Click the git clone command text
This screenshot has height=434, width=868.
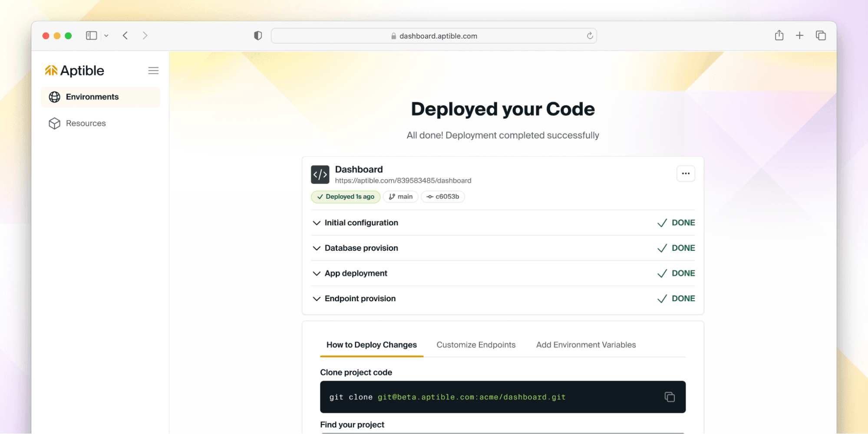(447, 397)
